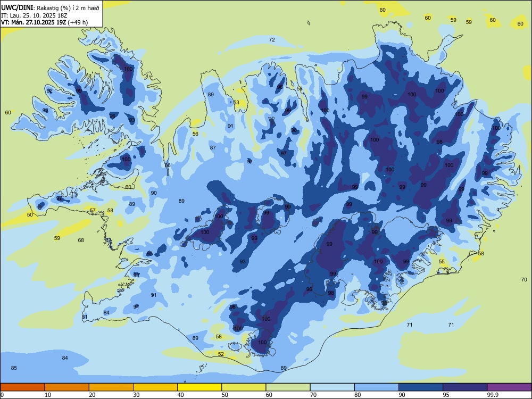532x399 pixels.
Task: Click the pale green 60–70 legend swatch
Action: point(288,387)
